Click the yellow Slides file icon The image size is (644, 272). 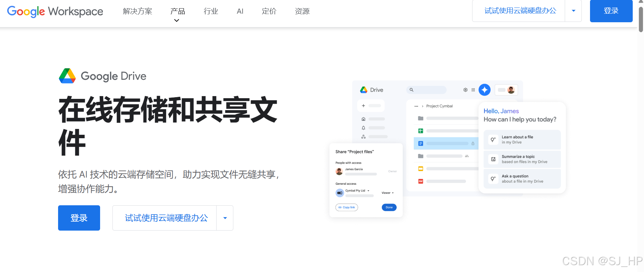point(421,169)
